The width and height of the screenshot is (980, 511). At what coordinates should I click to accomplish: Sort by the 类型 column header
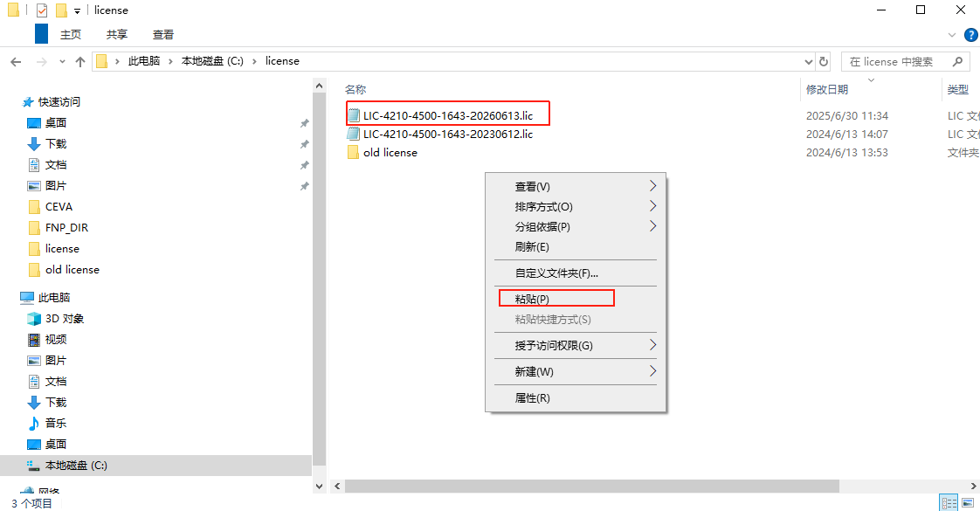click(957, 89)
